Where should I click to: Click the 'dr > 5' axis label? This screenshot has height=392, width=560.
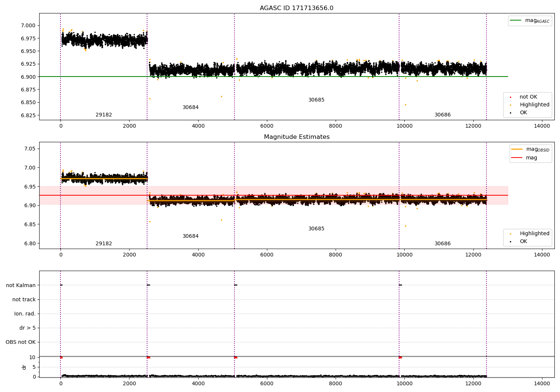click(28, 328)
